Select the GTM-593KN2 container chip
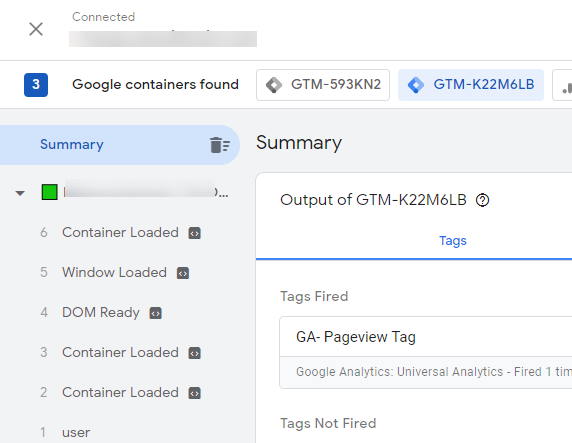572x443 pixels. tap(323, 85)
